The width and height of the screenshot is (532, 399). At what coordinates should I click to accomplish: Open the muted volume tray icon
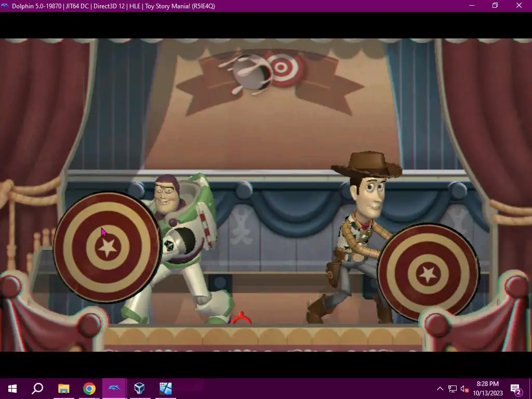[x=464, y=389]
